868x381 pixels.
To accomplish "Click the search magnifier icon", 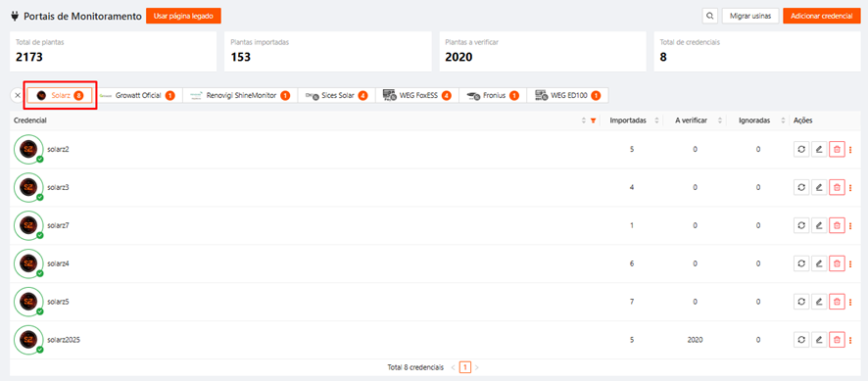I will (709, 16).
